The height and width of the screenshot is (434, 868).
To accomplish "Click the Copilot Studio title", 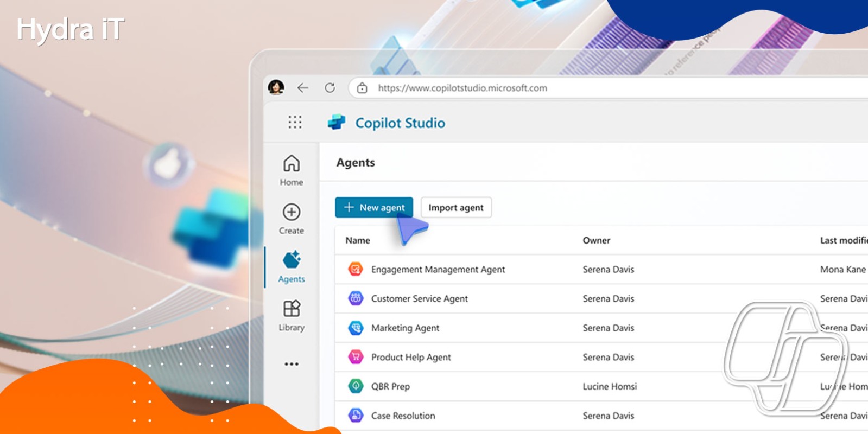I will pyautogui.click(x=400, y=123).
